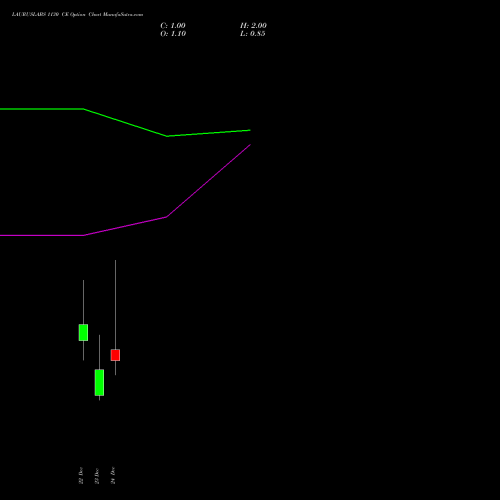Click the open value O: 1.10
The width and height of the screenshot is (500, 500).
[173, 34]
